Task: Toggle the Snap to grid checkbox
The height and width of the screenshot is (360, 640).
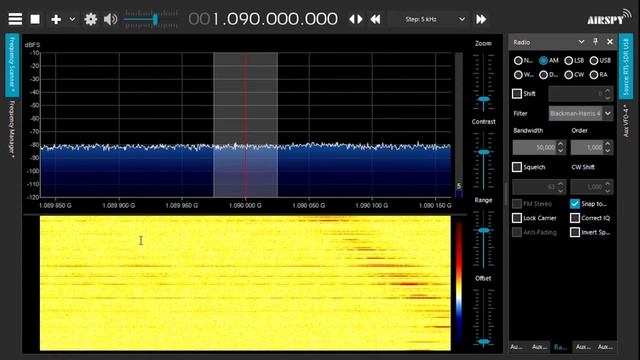Action: tap(575, 204)
